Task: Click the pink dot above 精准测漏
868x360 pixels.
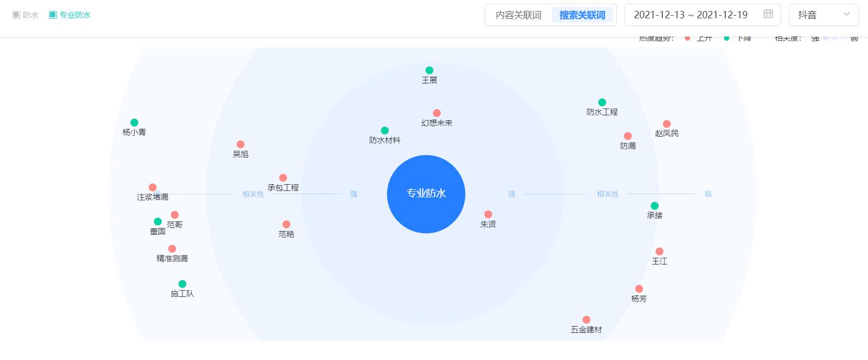Action: click(x=172, y=249)
